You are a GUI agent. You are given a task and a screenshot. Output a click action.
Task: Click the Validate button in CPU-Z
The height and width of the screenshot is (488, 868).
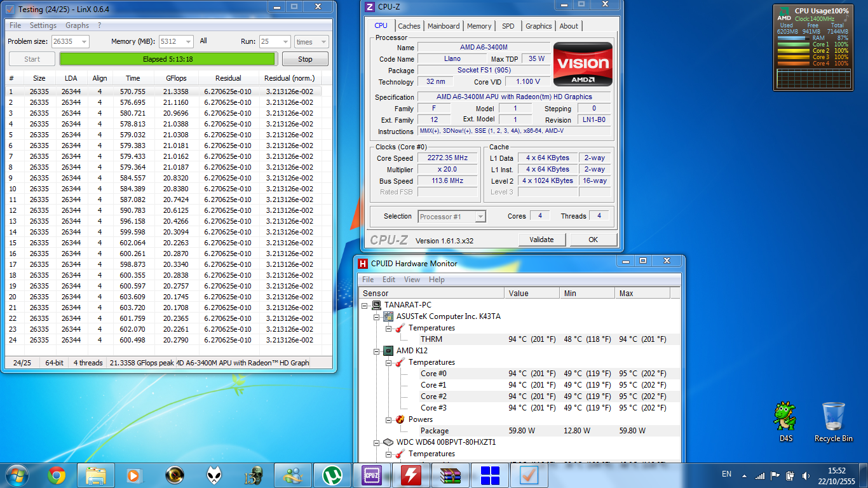(541, 240)
